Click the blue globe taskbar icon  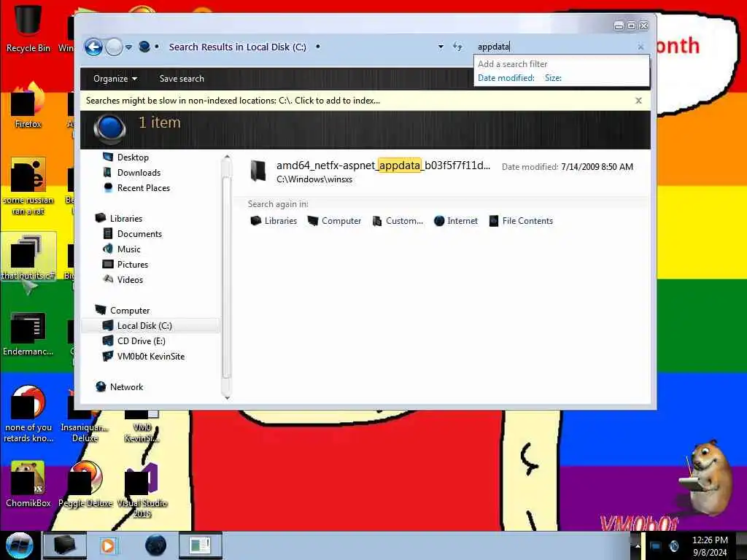point(155,545)
